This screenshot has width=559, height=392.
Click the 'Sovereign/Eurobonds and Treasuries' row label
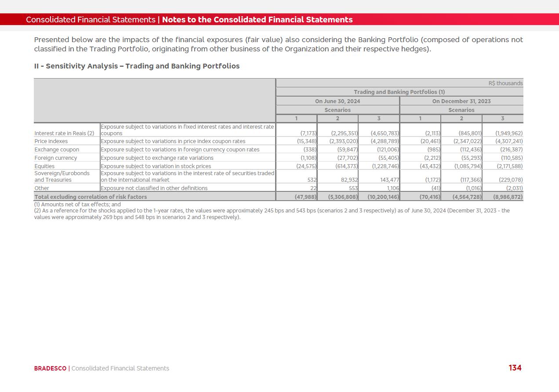point(62,176)
